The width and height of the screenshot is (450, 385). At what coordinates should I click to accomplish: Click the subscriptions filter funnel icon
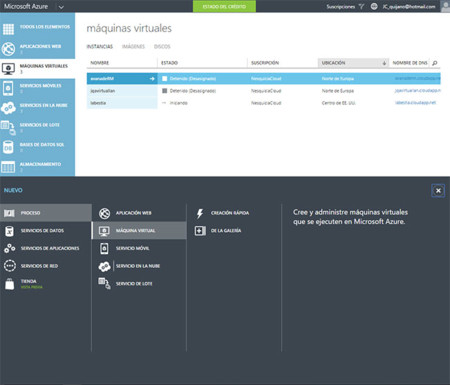point(361,6)
